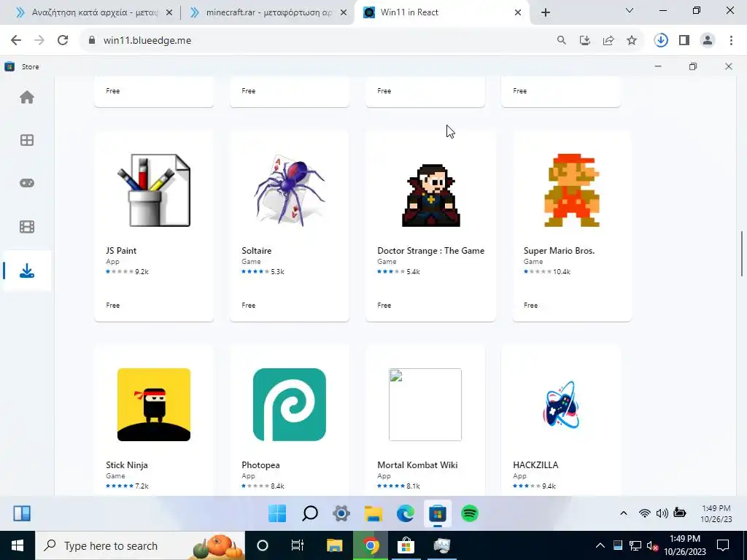Click the Free label under Super Mario Bros.
Viewport: 747px width, 560px height.
[531, 306]
